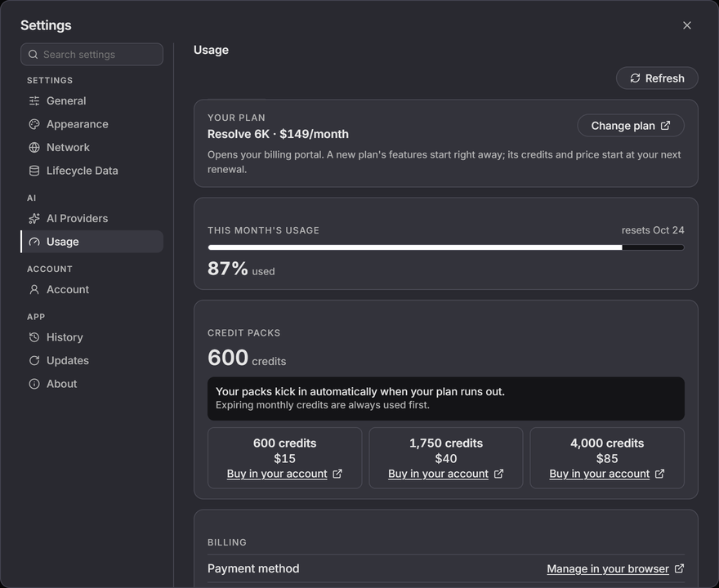The width and height of the screenshot is (719, 588).
Task: Buy the 600 credits pack for $15
Action: point(284,474)
